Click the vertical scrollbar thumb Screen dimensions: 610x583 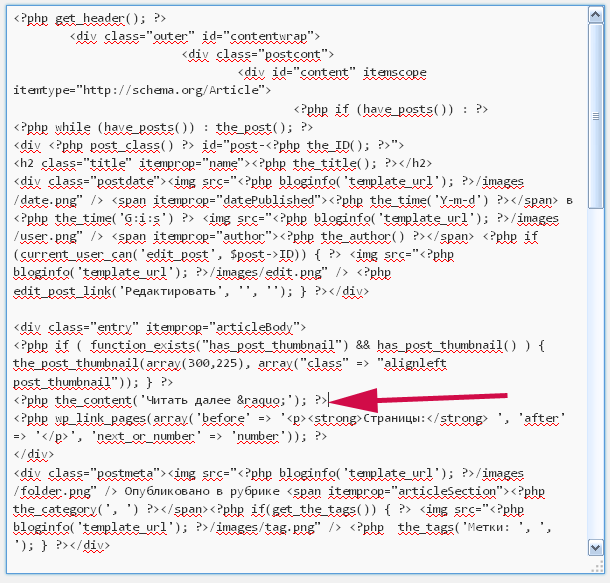point(595,116)
